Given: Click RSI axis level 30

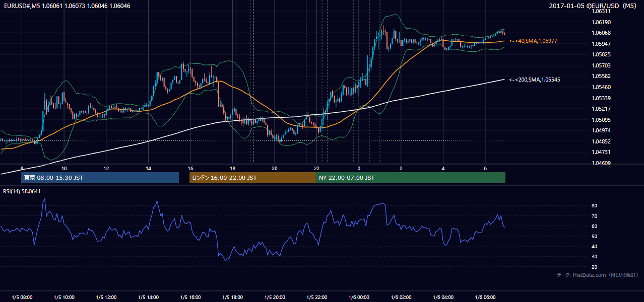Looking at the screenshot, I should (x=595, y=257).
